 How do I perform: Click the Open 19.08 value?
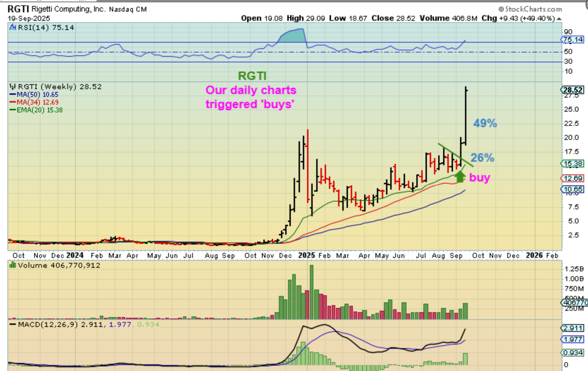point(262,18)
